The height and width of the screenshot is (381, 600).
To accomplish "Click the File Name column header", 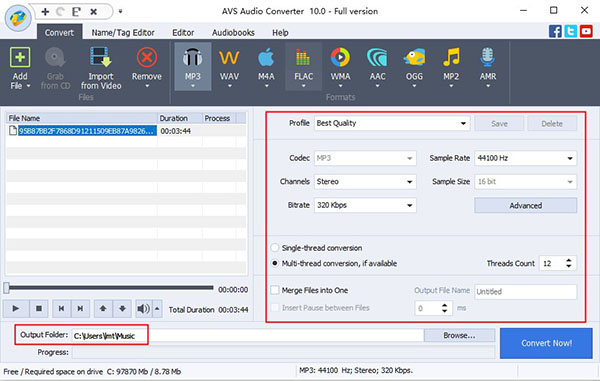I will point(82,118).
